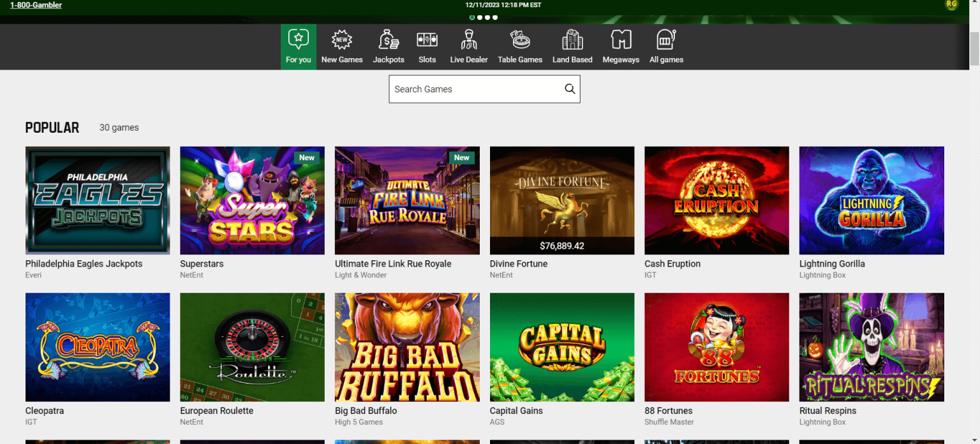The height and width of the screenshot is (444, 980).
Task: Launch the Lightning Gorilla game thumbnail
Action: point(872,200)
